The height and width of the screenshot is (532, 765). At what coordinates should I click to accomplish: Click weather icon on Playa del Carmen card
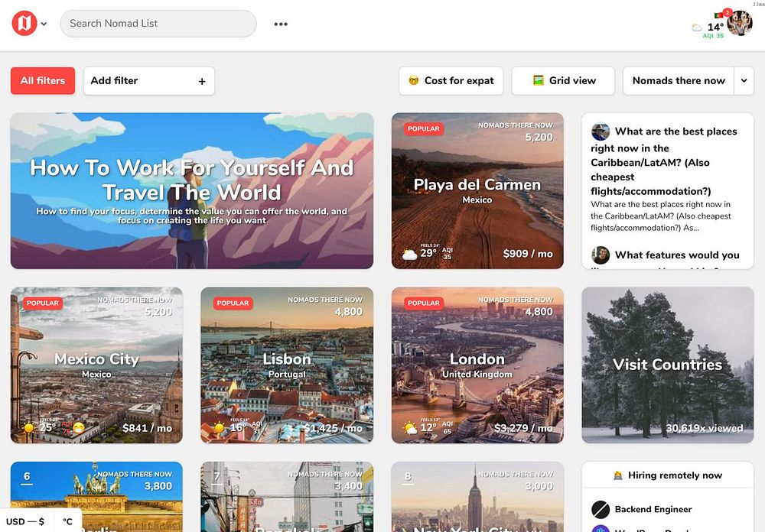click(x=409, y=254)
